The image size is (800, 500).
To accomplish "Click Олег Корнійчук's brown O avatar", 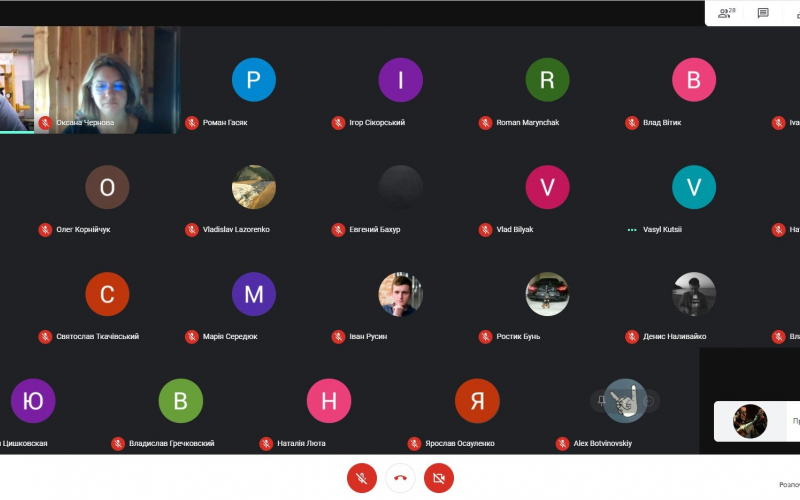I will pos(107,187).
